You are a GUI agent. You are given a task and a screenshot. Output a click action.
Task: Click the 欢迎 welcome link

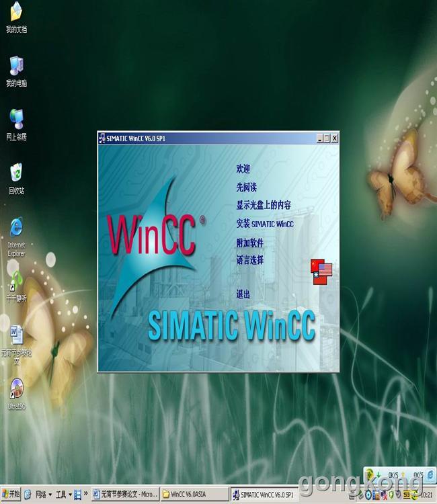tap(243, 169)
